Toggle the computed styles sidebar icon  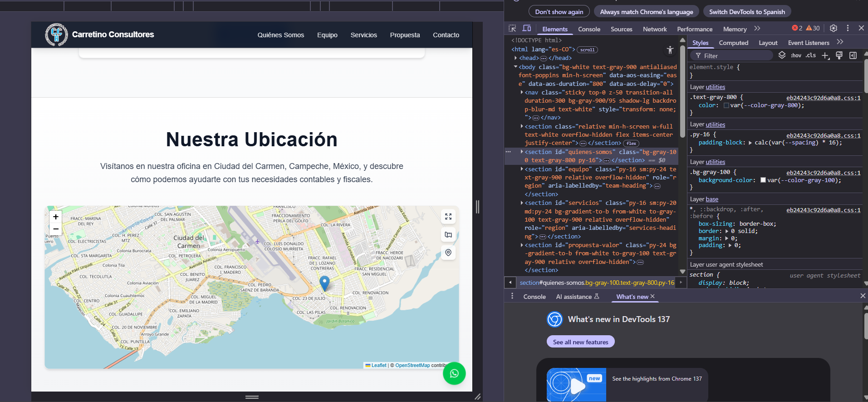click(853, 55)
